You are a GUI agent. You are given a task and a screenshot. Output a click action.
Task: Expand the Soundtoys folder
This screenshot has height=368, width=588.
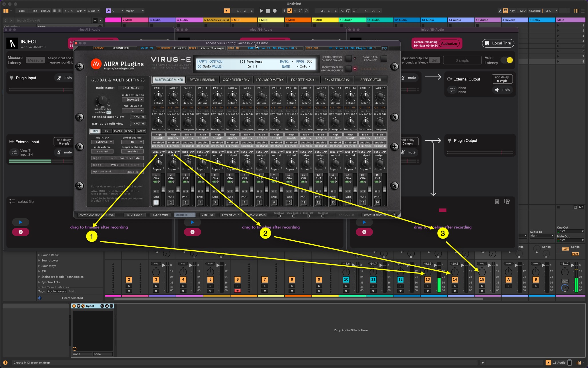pyautogui.click(x=39, y=266)
